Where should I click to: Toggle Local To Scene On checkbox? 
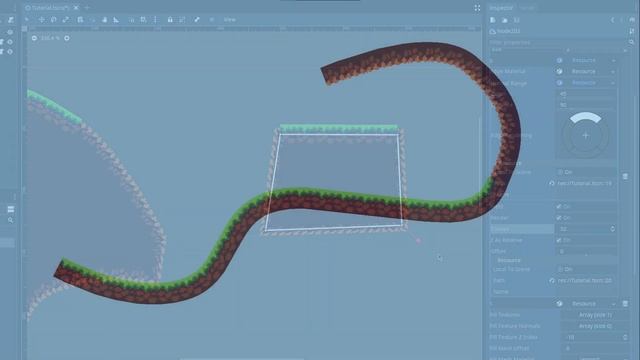[560, 269]
